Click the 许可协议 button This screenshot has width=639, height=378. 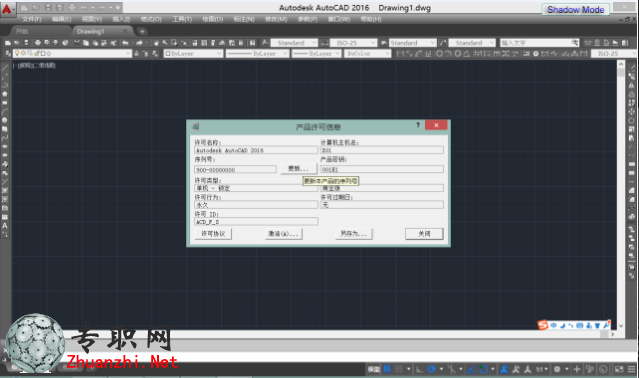(x=213, y=234)
